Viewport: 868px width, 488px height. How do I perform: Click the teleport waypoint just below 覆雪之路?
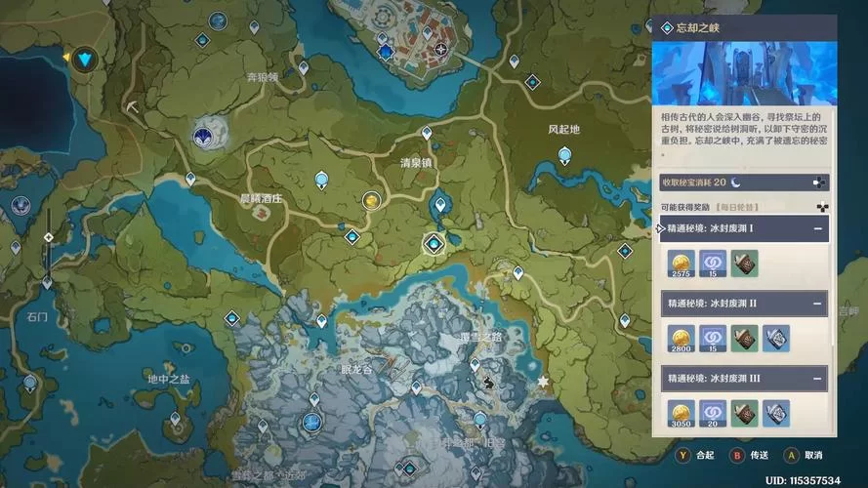475,365
